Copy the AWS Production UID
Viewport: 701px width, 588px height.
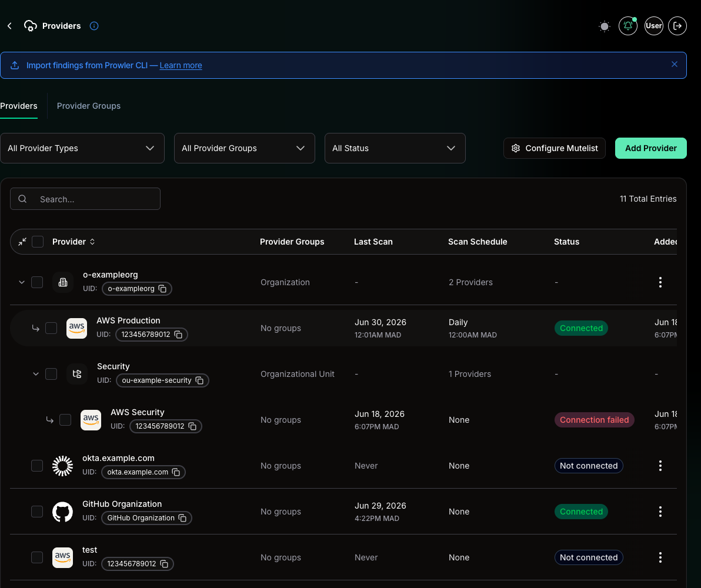(x=178, y=335)
